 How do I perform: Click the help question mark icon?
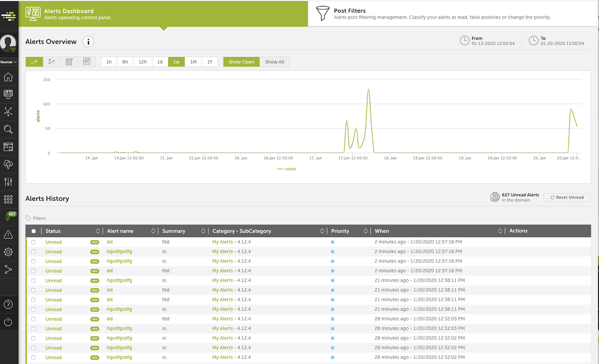(8, 304)
